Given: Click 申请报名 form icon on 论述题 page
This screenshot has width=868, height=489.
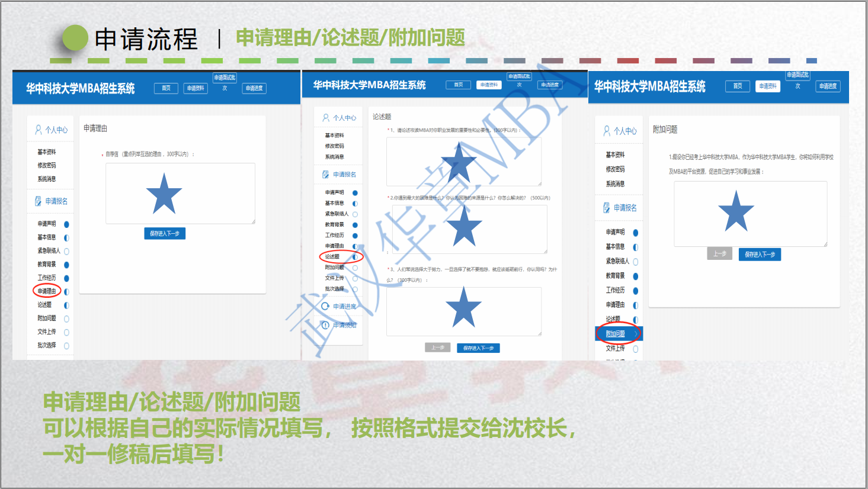Looking at the screenshot, I should point(325,175).
